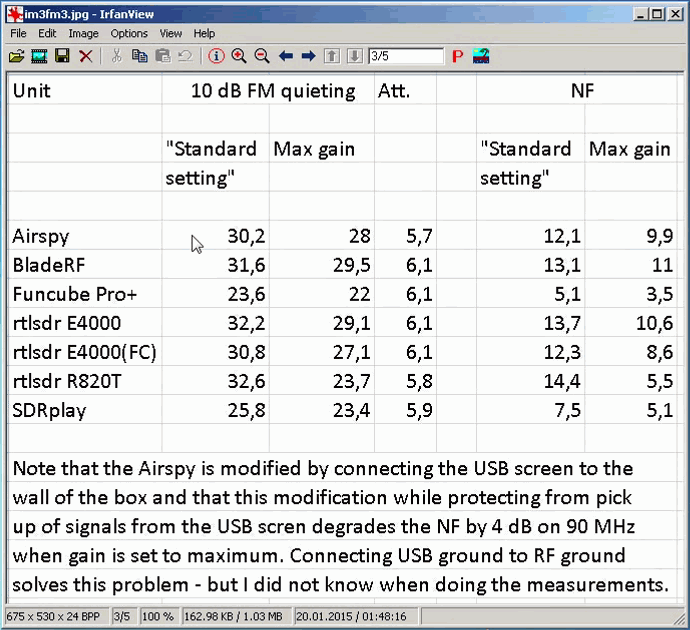
Task: Click the 3/5 page number field
Action: [x=404, y=56]
